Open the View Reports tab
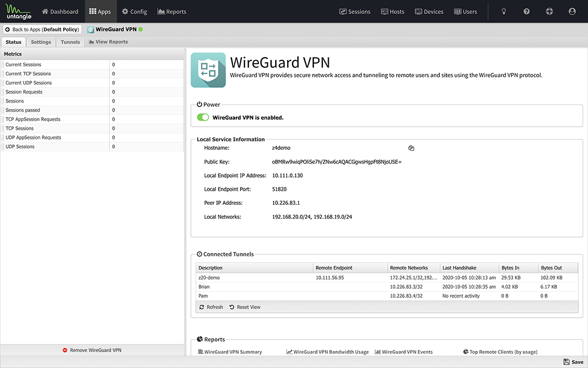 point(109,42)
